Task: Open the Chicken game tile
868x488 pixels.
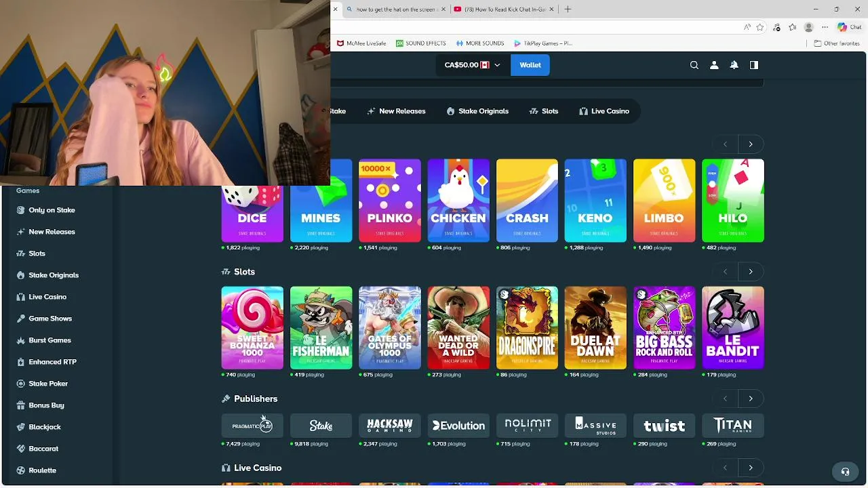Action: [458, 201]
